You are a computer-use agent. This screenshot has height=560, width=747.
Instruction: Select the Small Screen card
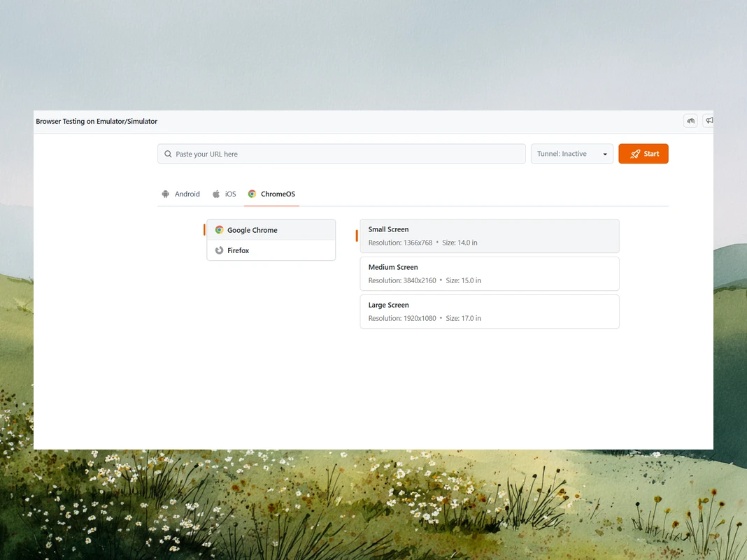tap(490, 236)
